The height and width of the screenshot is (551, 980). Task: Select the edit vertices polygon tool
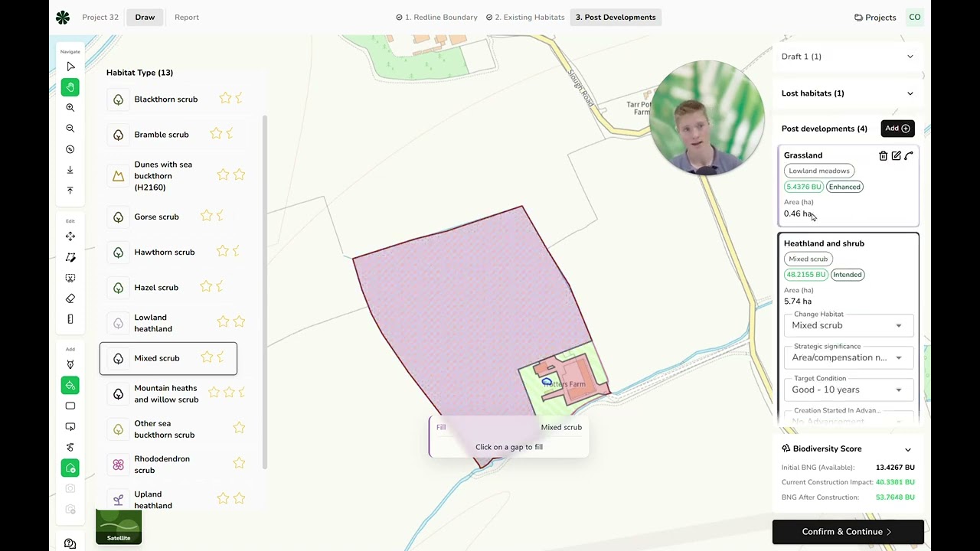coord(70,257)
